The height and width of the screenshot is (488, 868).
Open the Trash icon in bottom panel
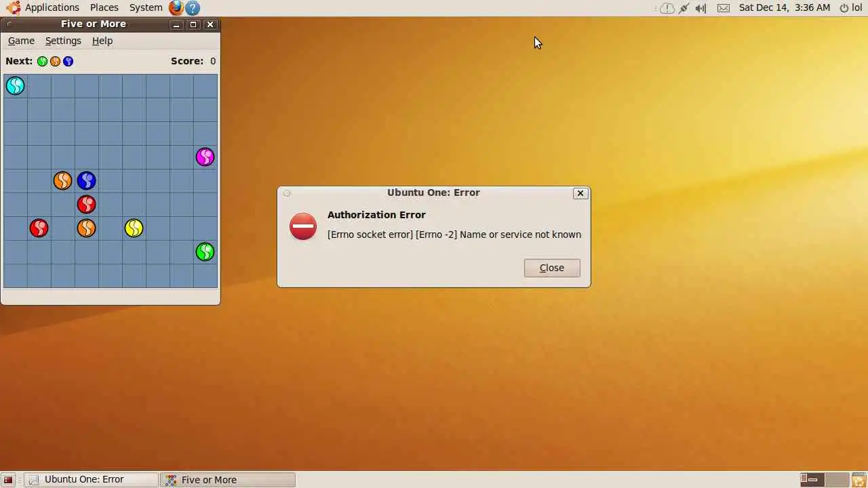click(859, 480)
